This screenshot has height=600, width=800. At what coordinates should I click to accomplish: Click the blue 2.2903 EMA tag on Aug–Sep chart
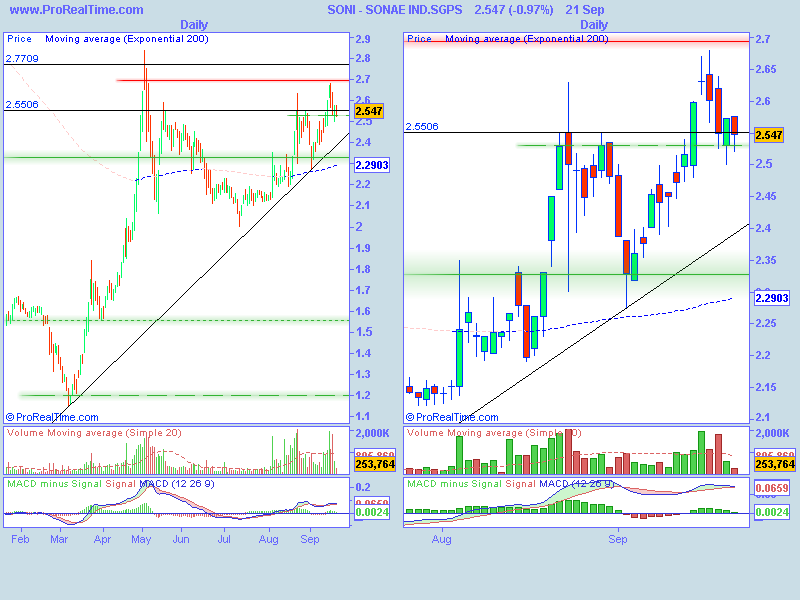point(772,298)
